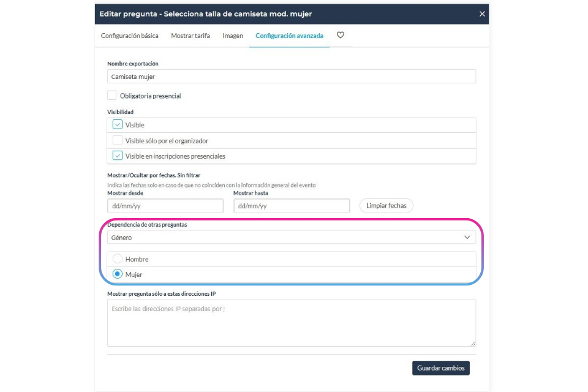Open the Mostrar tarifa tab
The image size is (588, 392).
(190, 36)
